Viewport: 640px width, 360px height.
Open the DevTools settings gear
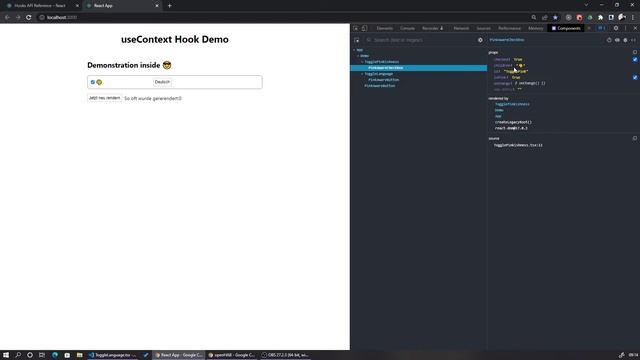click(x=616, y=28)
